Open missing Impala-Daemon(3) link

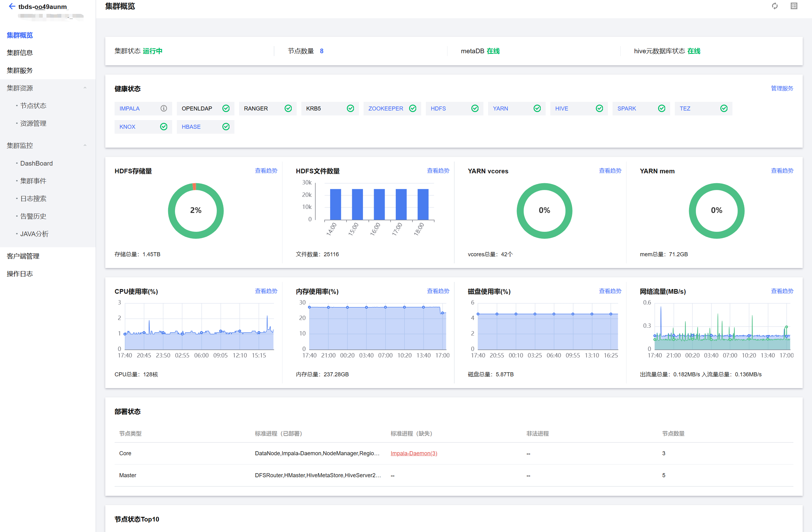click(413, 453)
